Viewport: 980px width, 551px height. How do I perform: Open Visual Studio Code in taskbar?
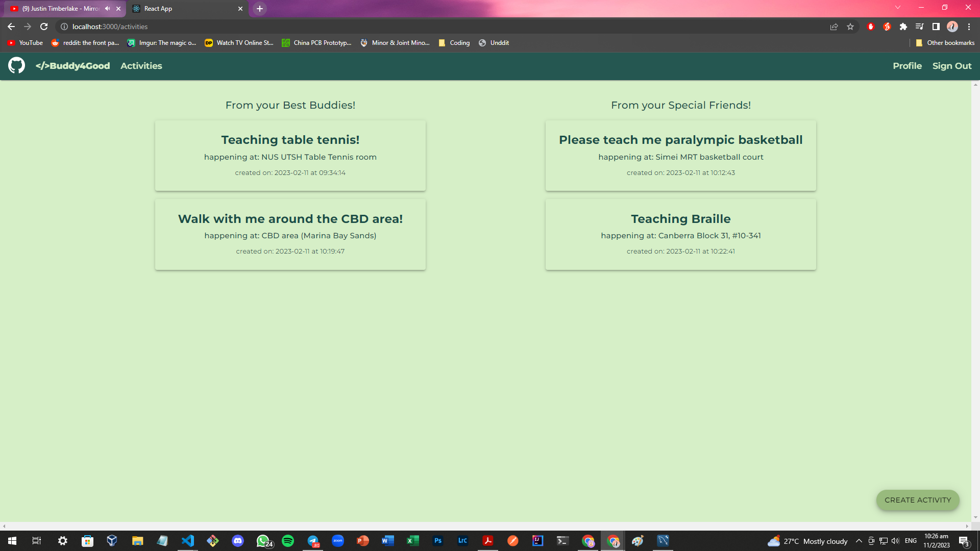click(188, 541)
